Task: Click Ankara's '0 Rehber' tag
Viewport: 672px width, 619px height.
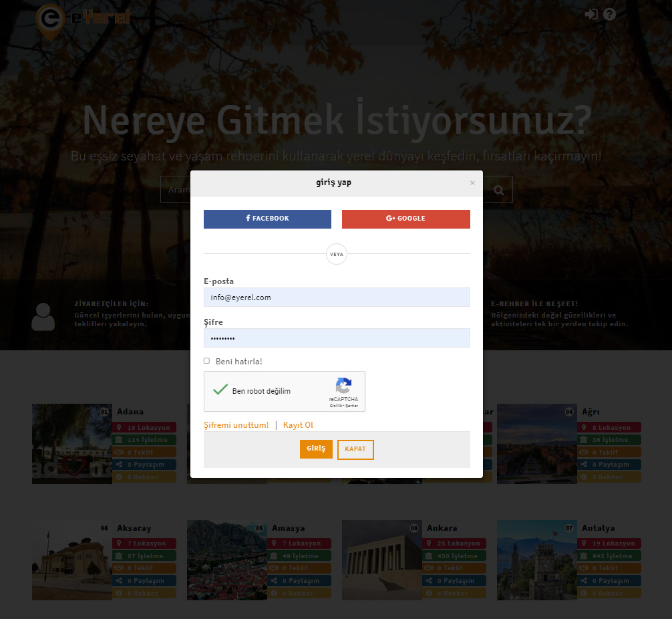Action: coord(454,593)
